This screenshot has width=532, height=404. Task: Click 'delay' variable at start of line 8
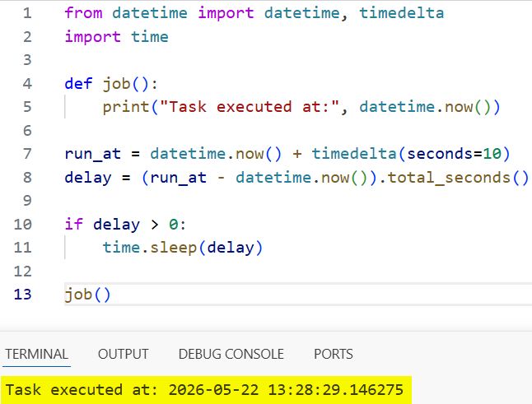88,178
